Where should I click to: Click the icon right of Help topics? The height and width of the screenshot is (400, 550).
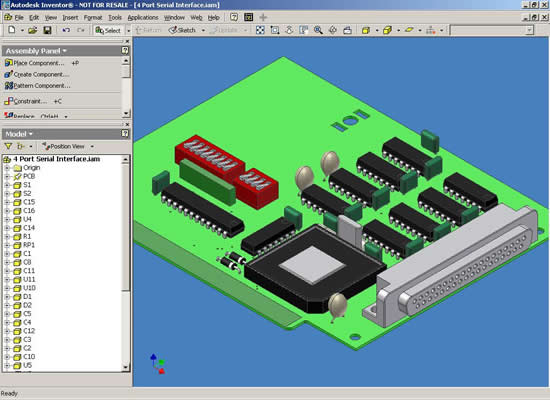[249, 17]
